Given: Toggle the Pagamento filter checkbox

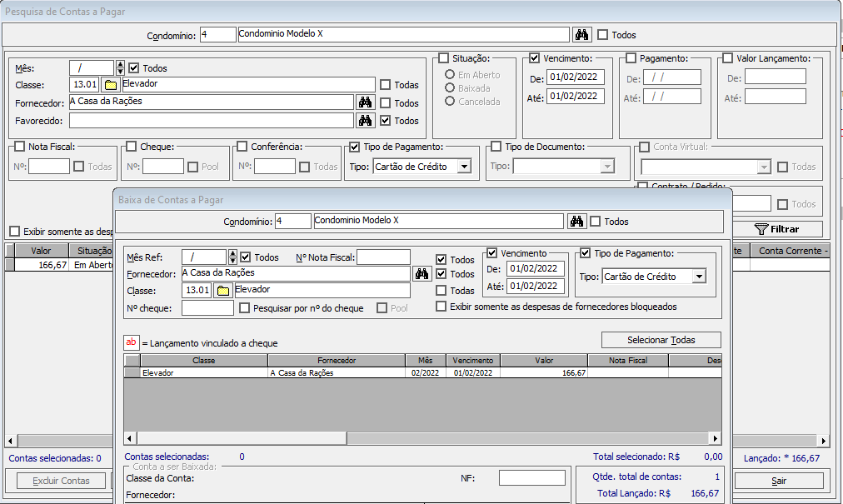Looking at the screenshot, I should pos(631,58).
